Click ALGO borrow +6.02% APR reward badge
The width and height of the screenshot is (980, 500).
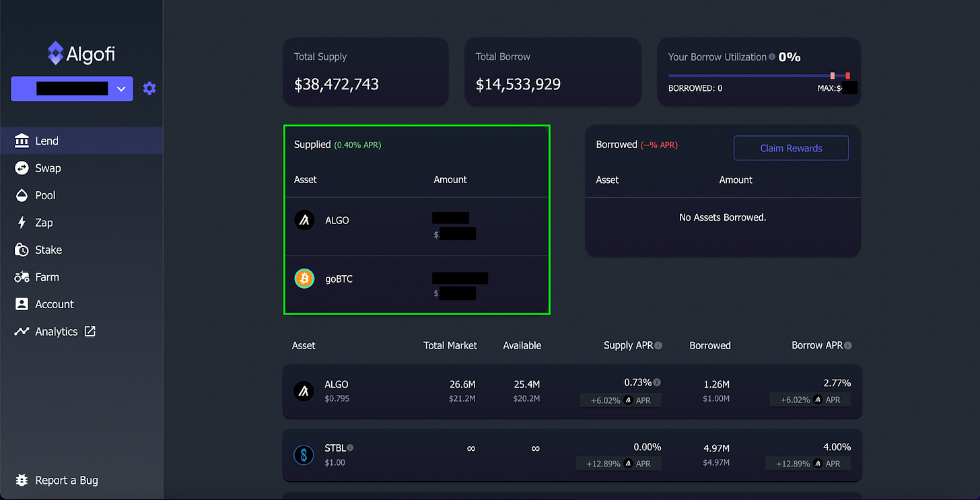coord(810,400)
